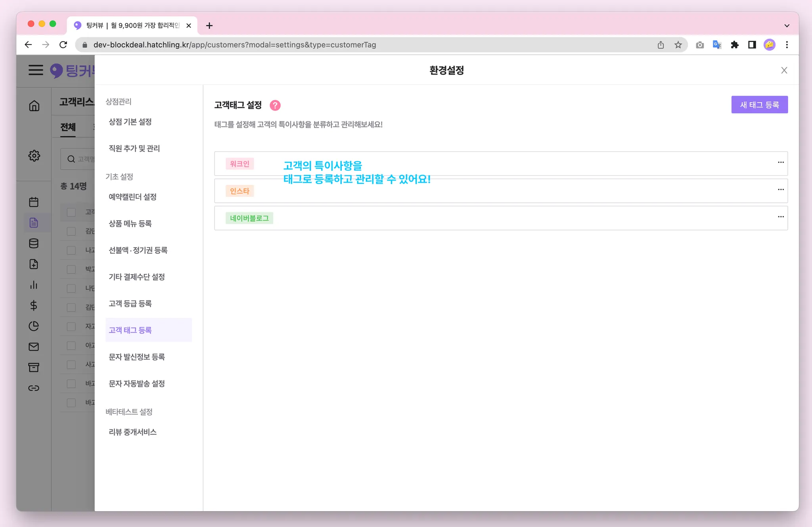This screenshot has height=527, width=812.
Task: Click the settings gear sidebar icon
Action: (34, 156)
